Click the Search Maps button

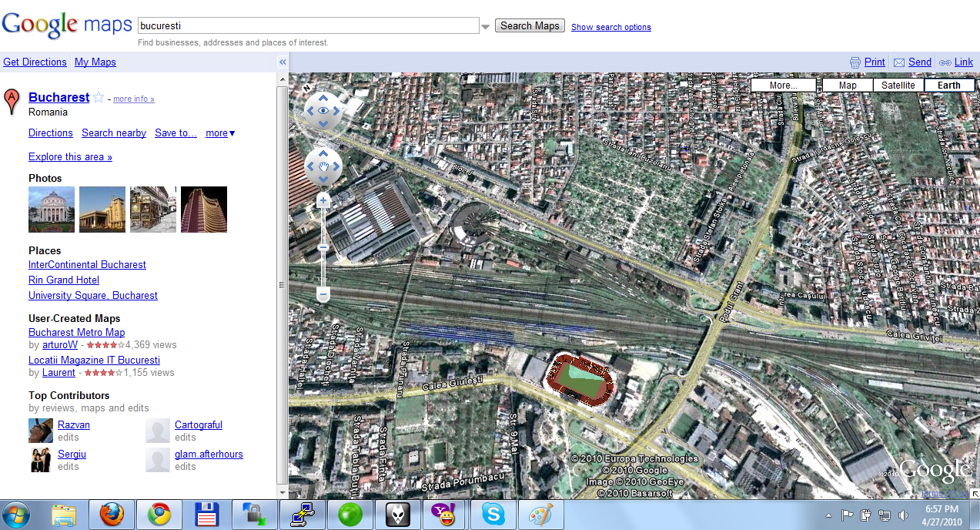pyautogui.click(x=530, y=26)
